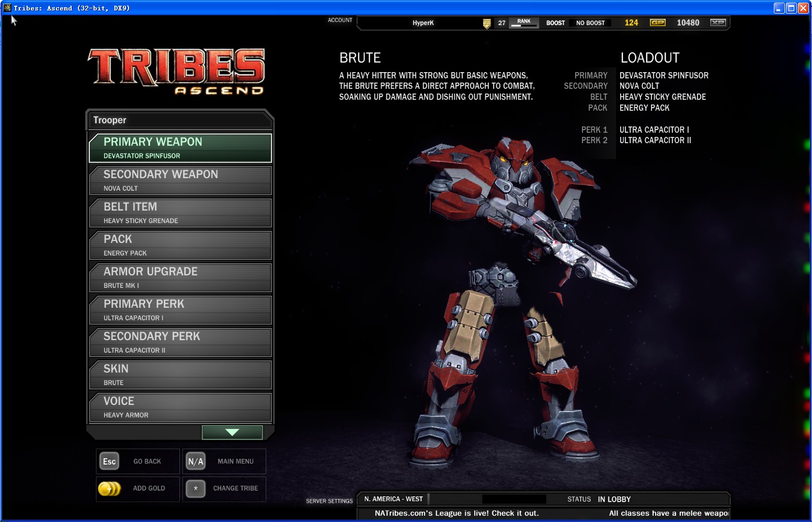Screen dimensions: 812x522
Task: Click the Add Gold button label
Action: (149, 488)
